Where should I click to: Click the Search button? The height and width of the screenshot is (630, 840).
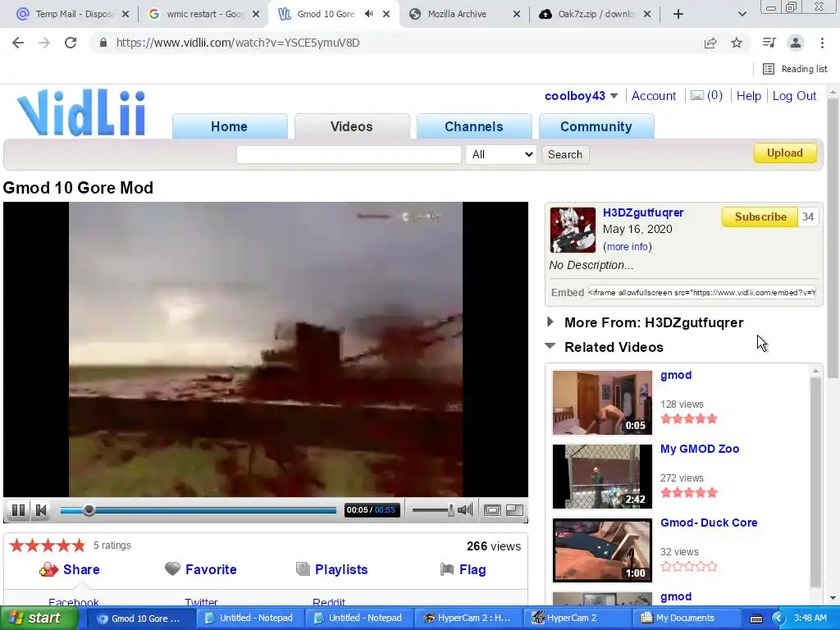(564, 154)
